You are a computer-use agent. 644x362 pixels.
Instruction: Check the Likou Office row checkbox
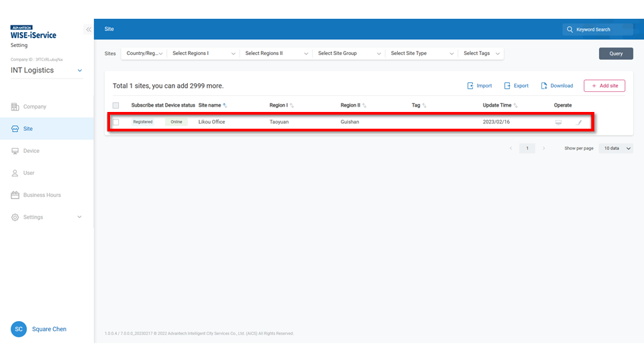(116, 122)
